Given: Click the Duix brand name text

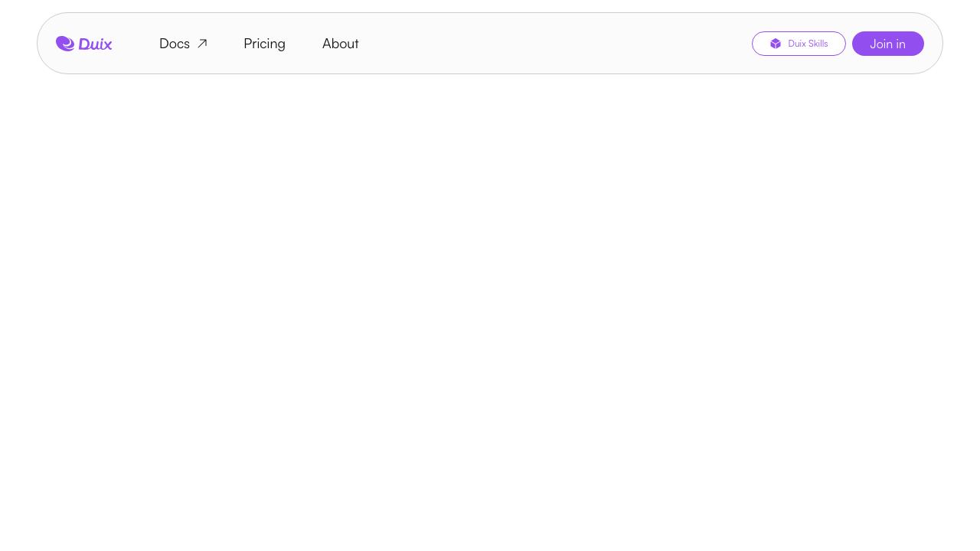Looking at the screenshot, I should [x=95, y=44].
